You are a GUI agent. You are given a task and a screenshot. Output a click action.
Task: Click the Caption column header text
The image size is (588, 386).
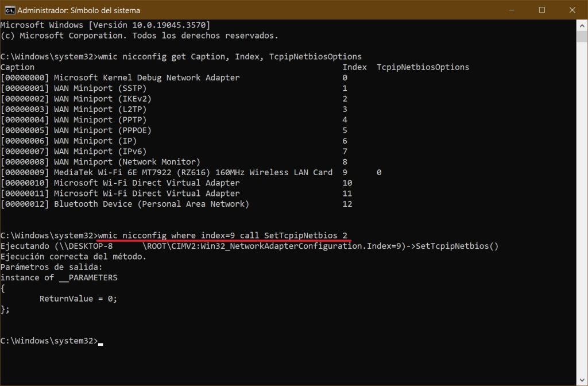point(17,67)
